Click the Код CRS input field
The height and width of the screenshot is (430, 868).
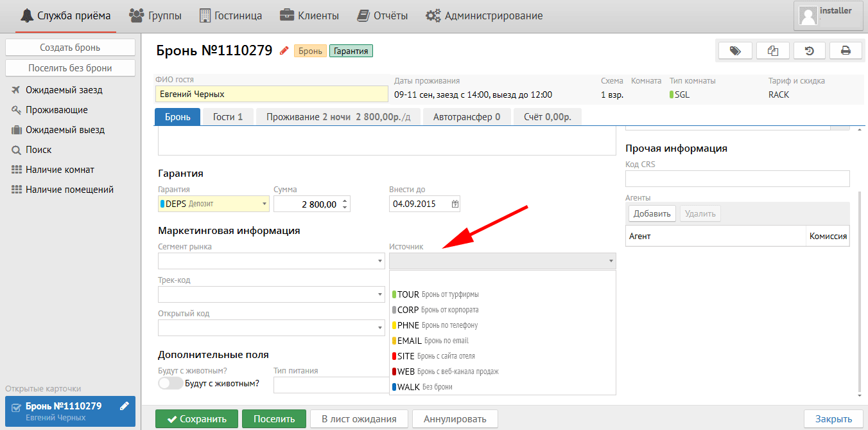737,179
